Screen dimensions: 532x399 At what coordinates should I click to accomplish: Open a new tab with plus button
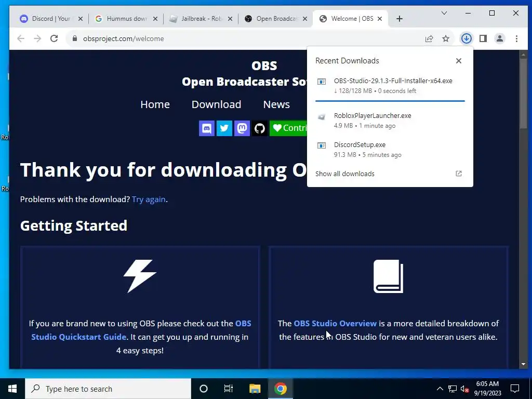pyautogui.click(x=400, y=19)
